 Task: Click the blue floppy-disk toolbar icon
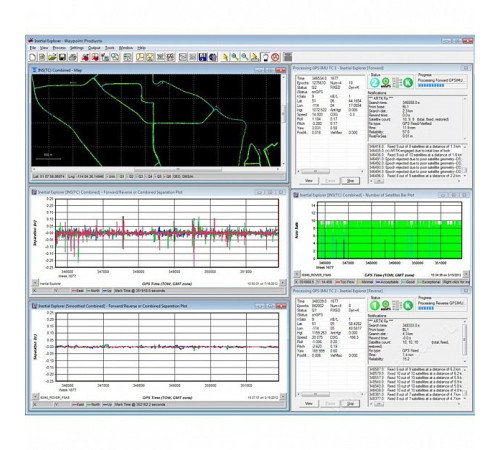click(203, 57)
